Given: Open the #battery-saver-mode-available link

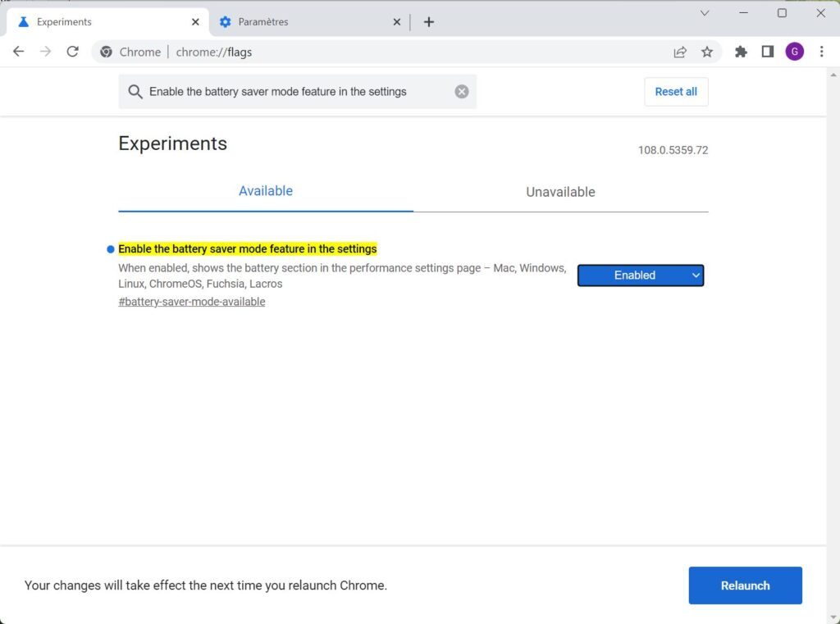Looking at the screenshot, I should pyautogui.click(x=192, y=302).
